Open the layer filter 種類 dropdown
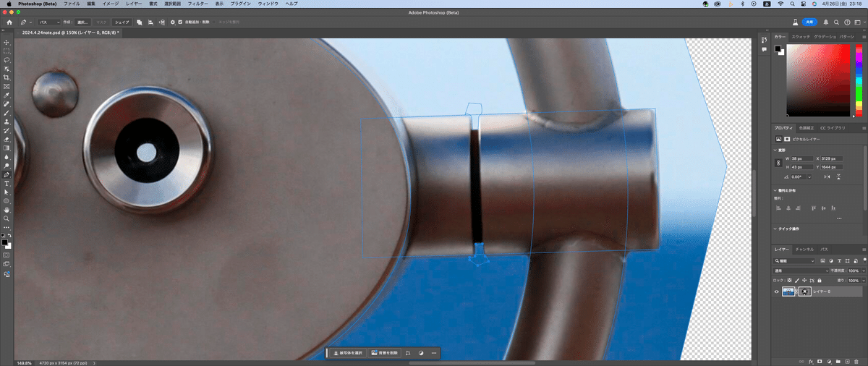This screenshot has width=868, height=366. point(794,260)
